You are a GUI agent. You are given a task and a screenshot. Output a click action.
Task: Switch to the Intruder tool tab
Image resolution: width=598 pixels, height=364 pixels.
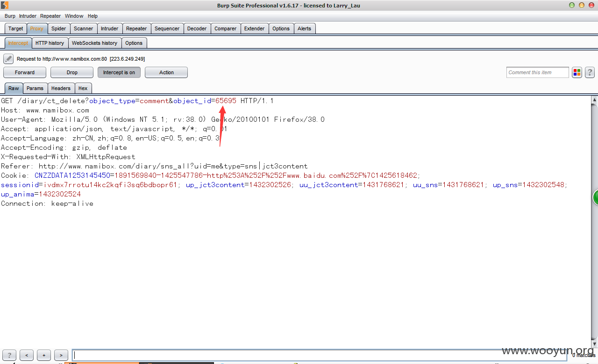(110, 28)
